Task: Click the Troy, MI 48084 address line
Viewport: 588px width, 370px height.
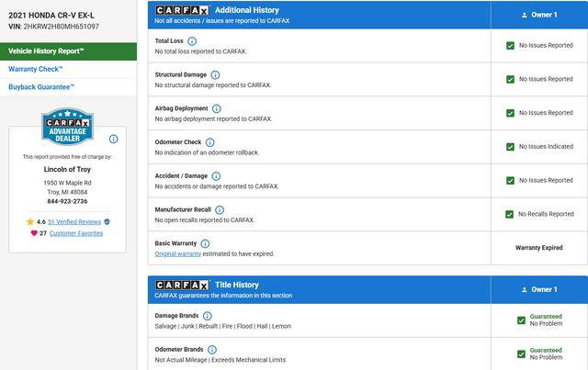Action: pyautogui.click(x=67, y=192)
